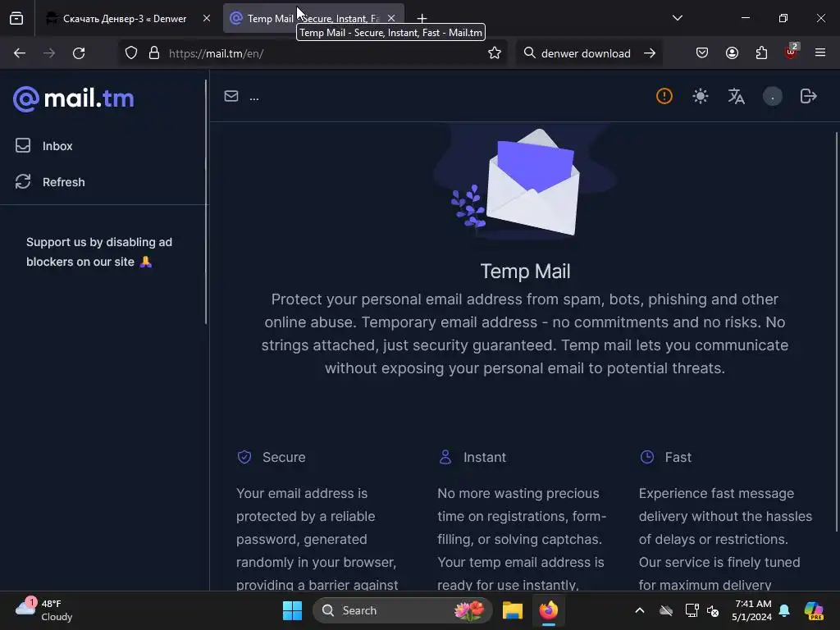The image size is (840, 630).
Task: Submit search with arrow button
Action: pos(650,53)
